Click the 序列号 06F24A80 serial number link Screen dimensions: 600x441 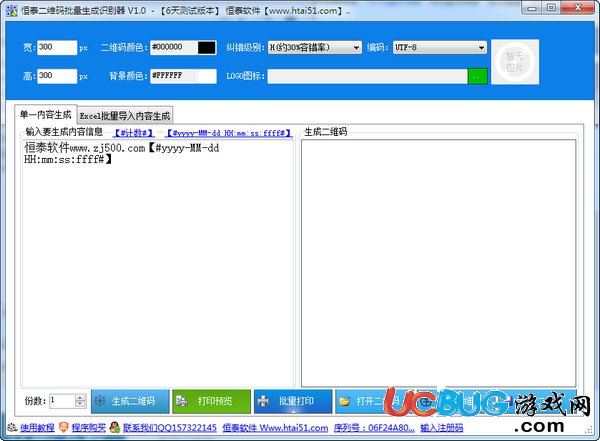(374, 428)
